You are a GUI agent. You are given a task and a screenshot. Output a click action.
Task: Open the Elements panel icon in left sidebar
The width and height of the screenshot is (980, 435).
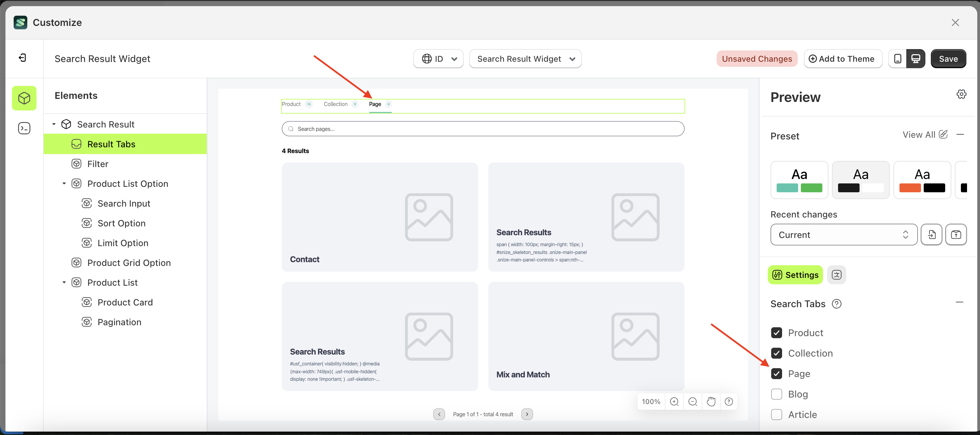pos(24,98)
